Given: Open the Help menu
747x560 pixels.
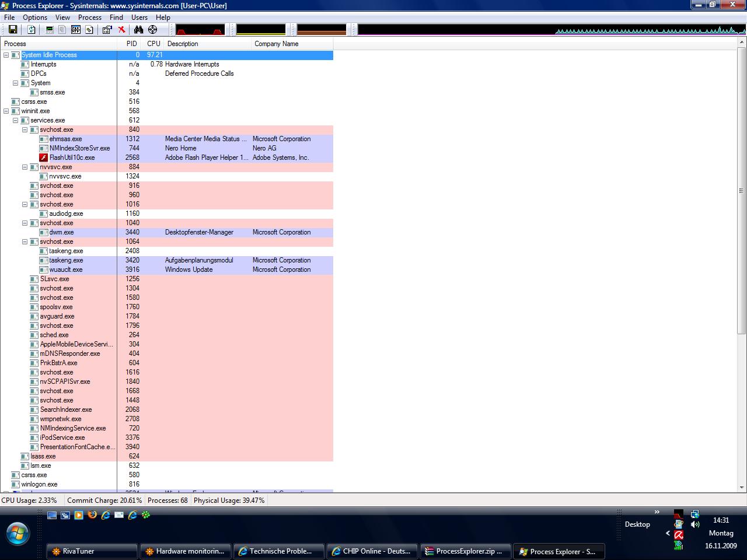Looking at the screenshot, I should pos(163,17).
